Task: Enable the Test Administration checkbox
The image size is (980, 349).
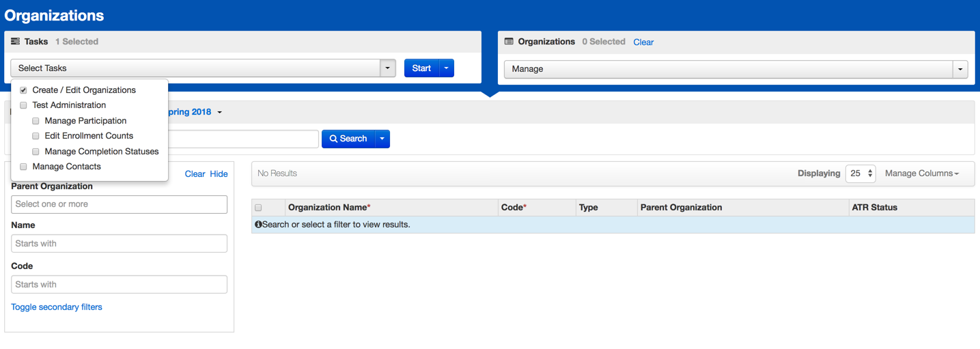Action: (23, 105)
